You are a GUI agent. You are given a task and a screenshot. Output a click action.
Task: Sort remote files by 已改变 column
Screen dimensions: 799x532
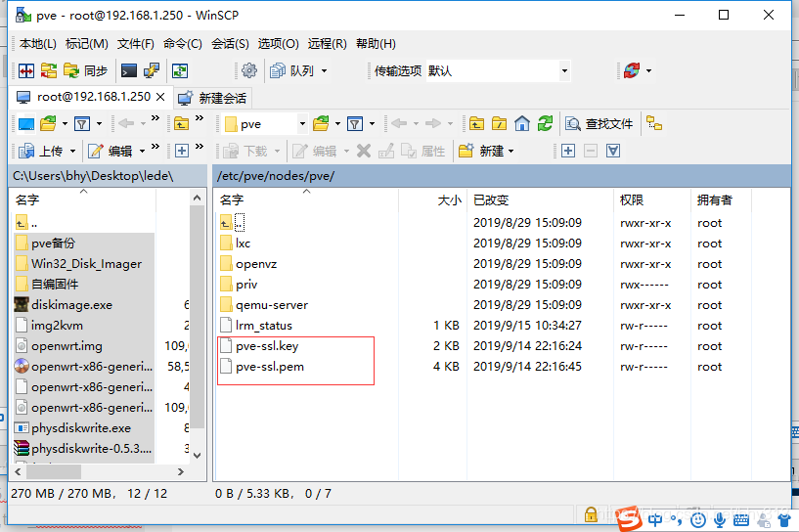click(x=540, y=200)
